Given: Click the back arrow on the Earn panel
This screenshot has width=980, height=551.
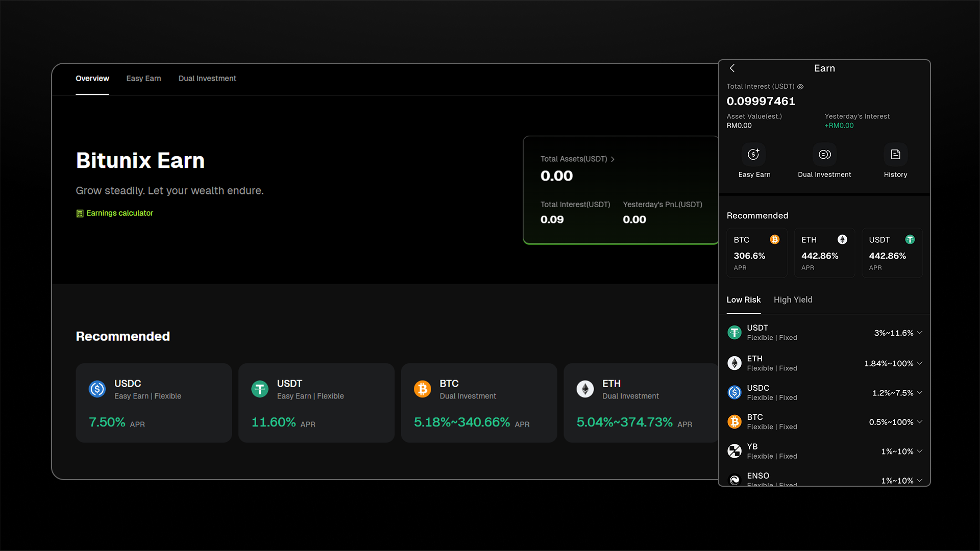Looking at the screenshot, I should pyautogui.click(x=732, y=68).
